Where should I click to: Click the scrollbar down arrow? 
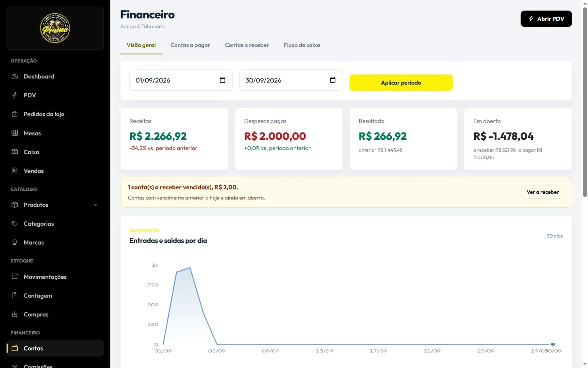tap(585, 364)
